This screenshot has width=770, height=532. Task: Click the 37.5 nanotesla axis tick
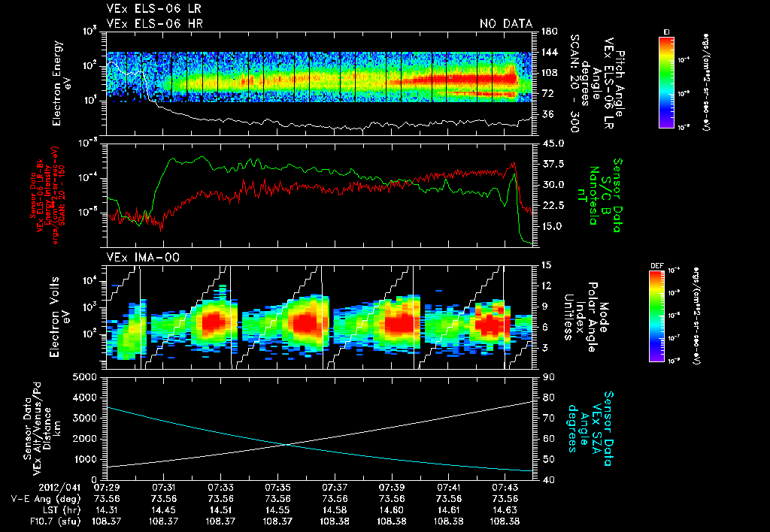coord(553,164)
